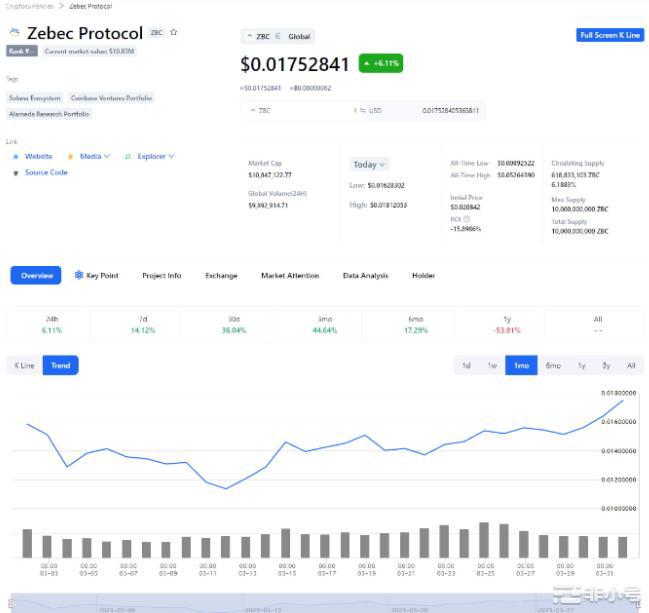Expand the Media links dropdown

click(106, 156)
